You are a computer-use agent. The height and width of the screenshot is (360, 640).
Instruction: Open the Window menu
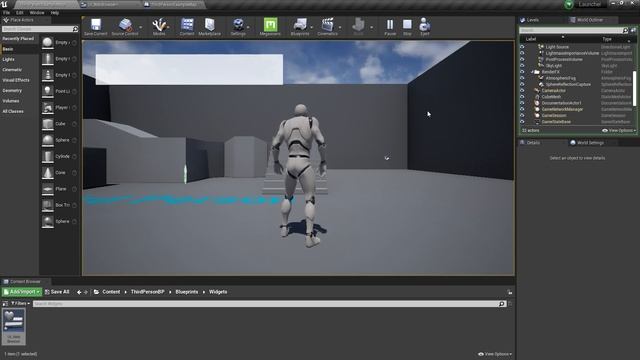tap(37, 13)
